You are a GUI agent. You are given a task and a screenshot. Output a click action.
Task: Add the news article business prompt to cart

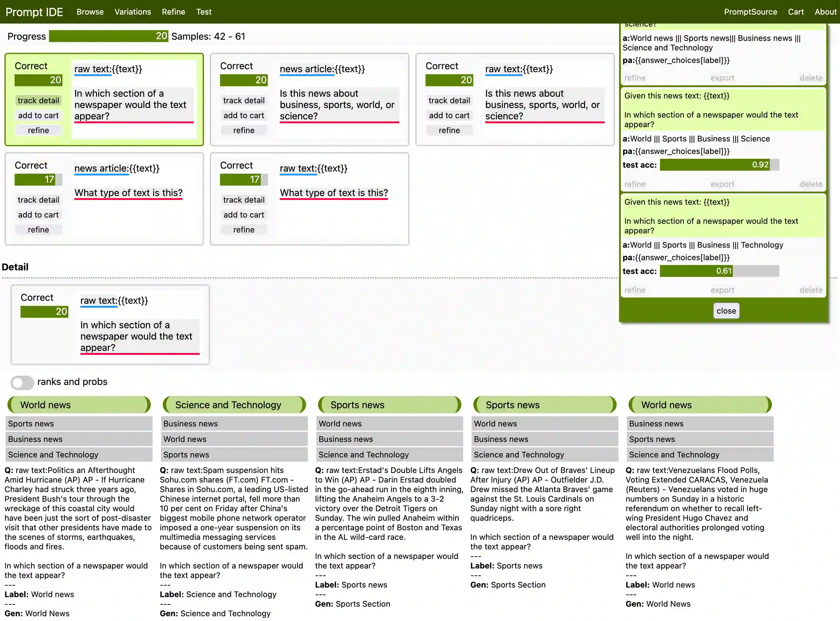tap(244, 115)
